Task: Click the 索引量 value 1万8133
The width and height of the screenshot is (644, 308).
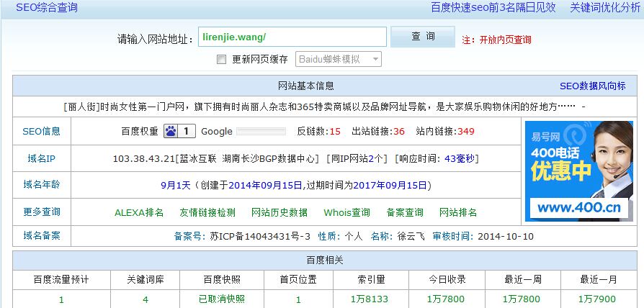Action: coord(370,299)
